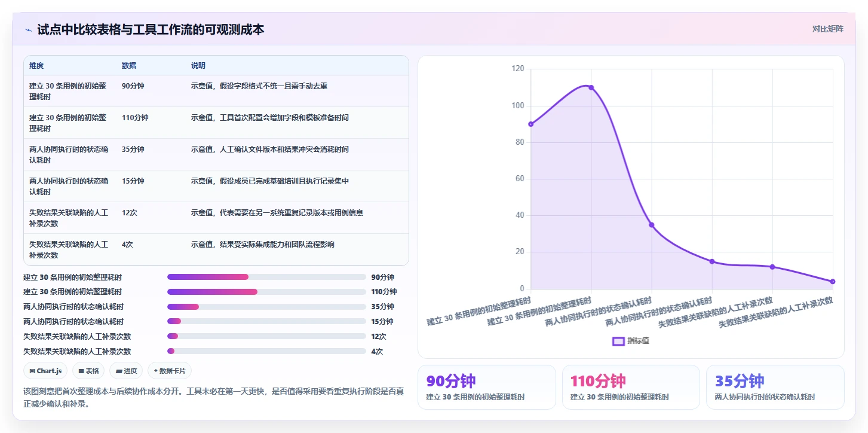
Task: Click the chart data point at value 15
Action: (x=712, y=261)
